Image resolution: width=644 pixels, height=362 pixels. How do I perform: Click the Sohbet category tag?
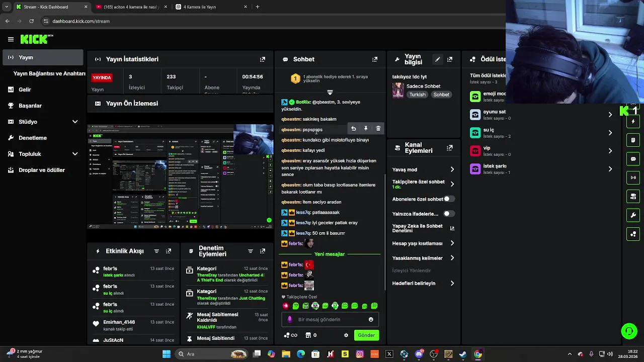[441, 95]
